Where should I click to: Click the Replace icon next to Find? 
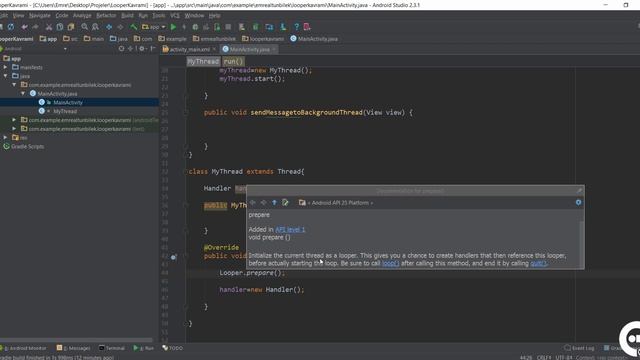[96, 27]
